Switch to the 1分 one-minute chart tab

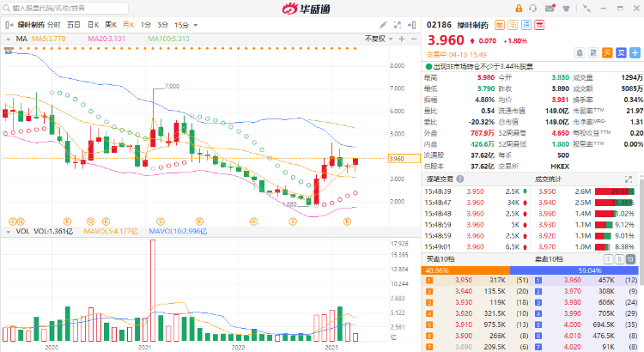pos(146,25)
